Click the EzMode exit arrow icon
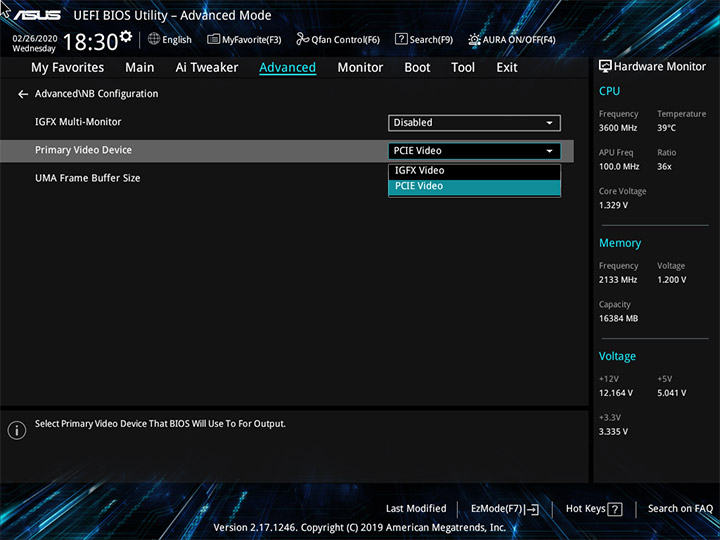The image size is (720, 540). (533, 509)
